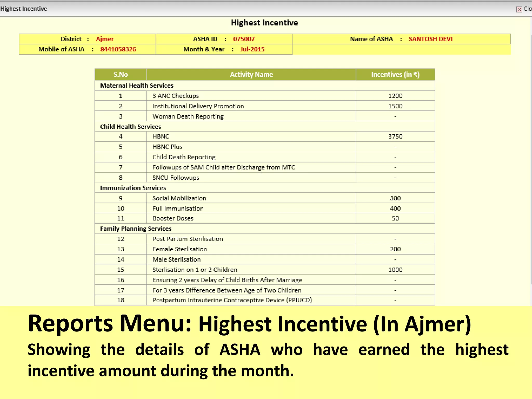Click the right-side vertical scrollbar

(531, 156)
